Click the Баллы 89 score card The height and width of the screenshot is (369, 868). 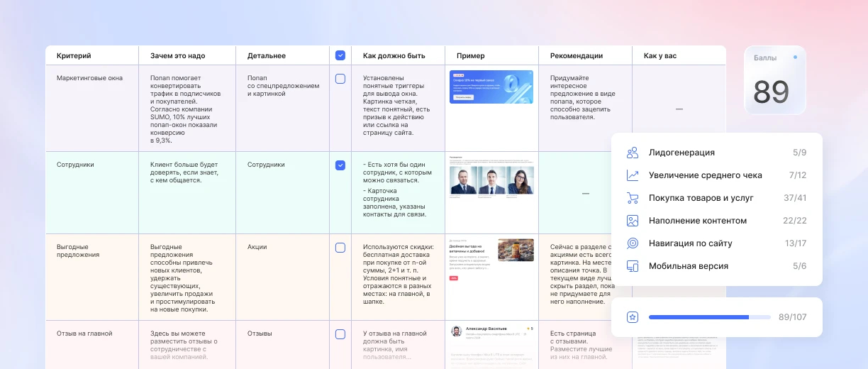coord(775,80)
